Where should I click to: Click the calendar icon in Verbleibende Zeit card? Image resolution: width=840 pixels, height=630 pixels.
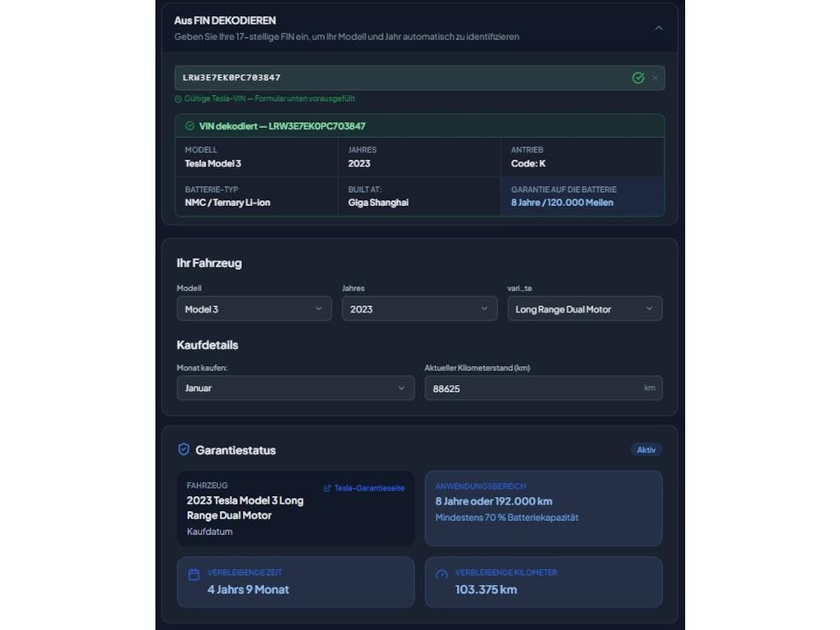194,574
